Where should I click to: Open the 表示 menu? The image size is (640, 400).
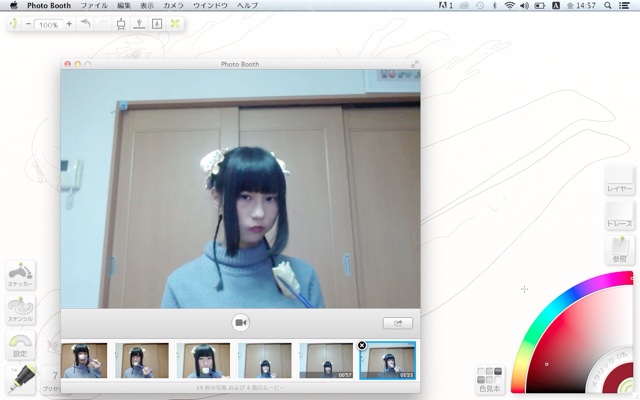(x=147, y=5)
